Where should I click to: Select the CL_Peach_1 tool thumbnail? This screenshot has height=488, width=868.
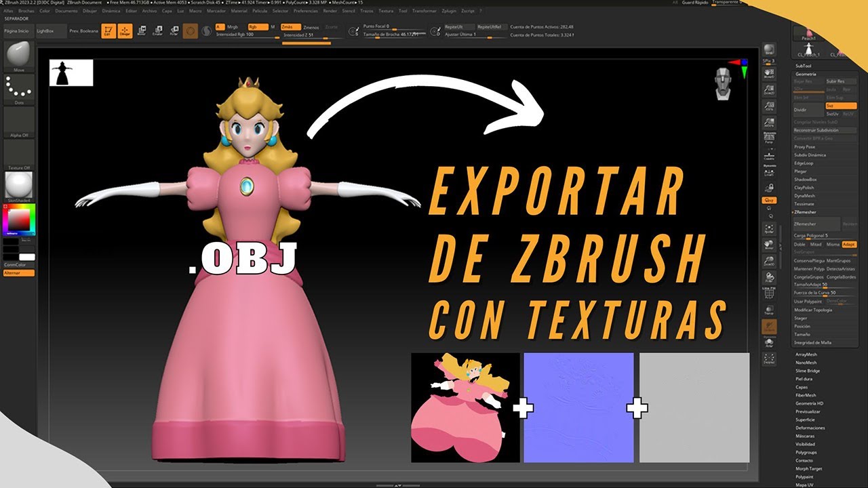808,49
